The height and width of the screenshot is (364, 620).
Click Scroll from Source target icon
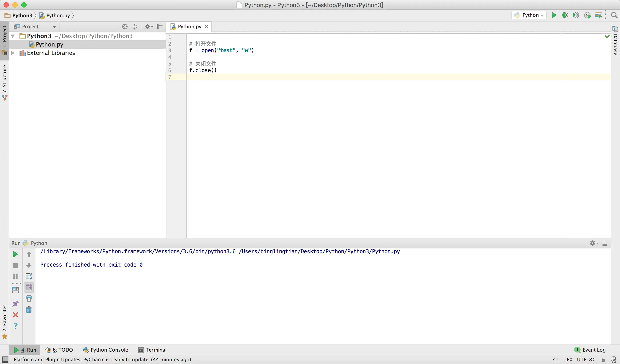(x=125, y=27)
